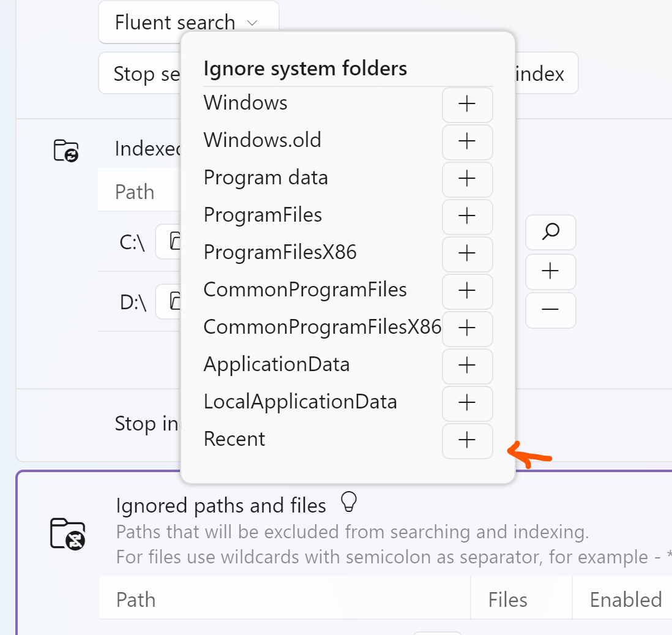672x635 pixels.
Task: Add Windows to the ignored folders
Action: coord(467,105)
